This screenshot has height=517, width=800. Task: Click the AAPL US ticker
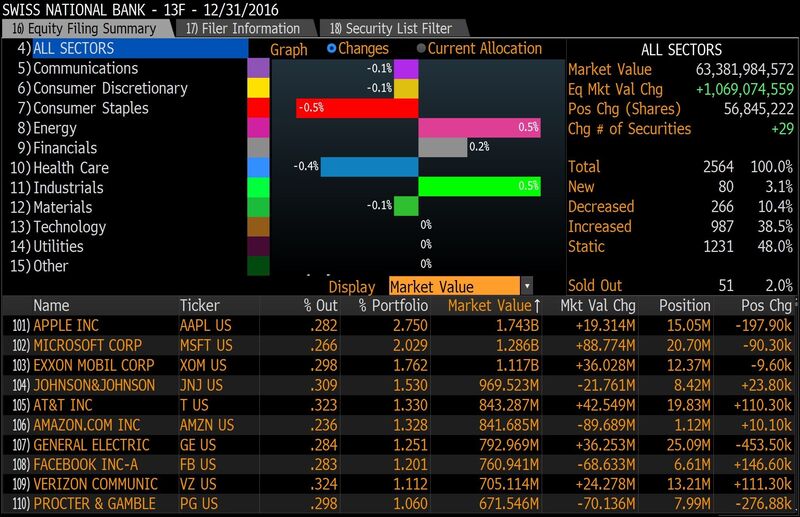[206, 326]
